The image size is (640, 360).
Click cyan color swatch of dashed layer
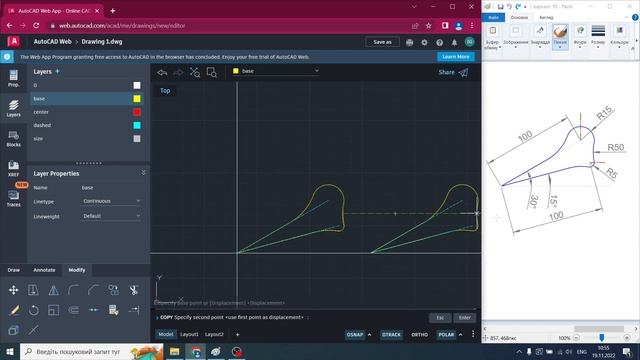137,125
